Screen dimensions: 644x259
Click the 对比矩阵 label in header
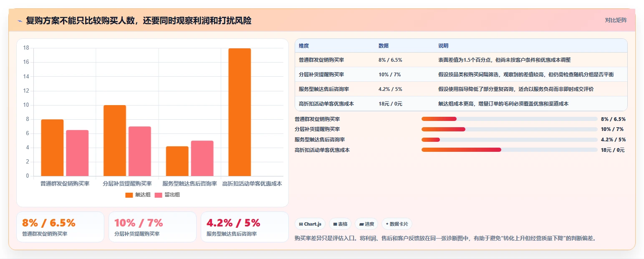click(616, 20)
